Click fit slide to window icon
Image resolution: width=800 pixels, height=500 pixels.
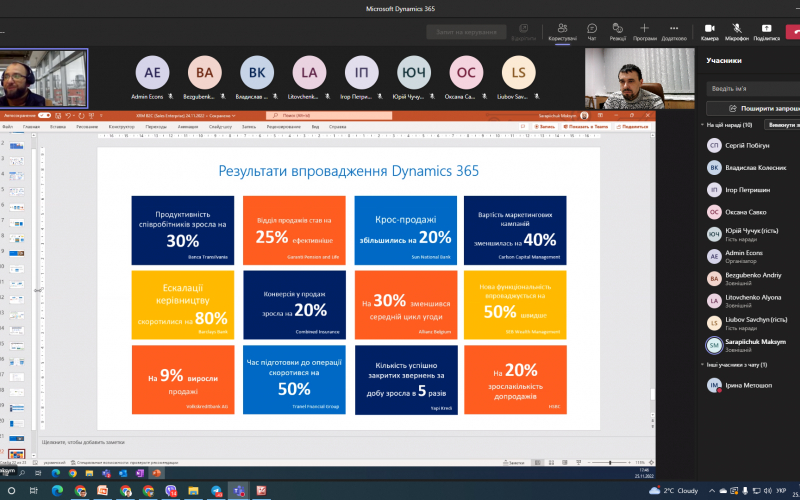pos(650,462)
